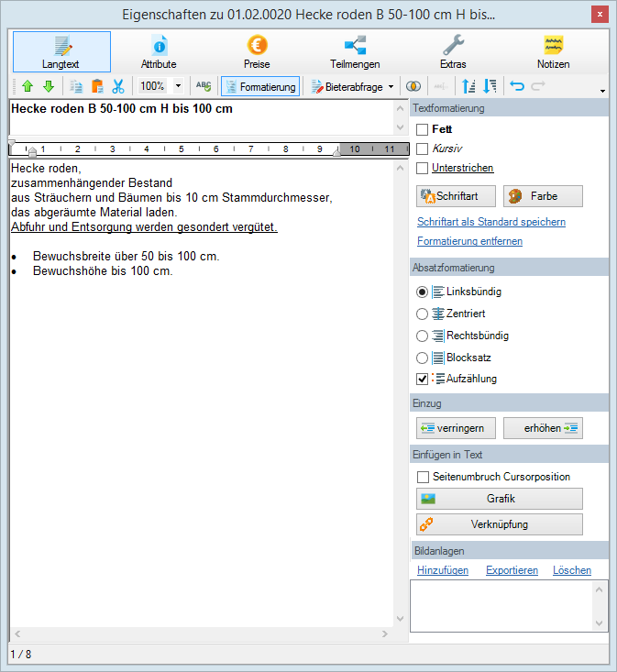617x672 pixels.
Task: Click verringern indent button
Action: click(456, 428)
